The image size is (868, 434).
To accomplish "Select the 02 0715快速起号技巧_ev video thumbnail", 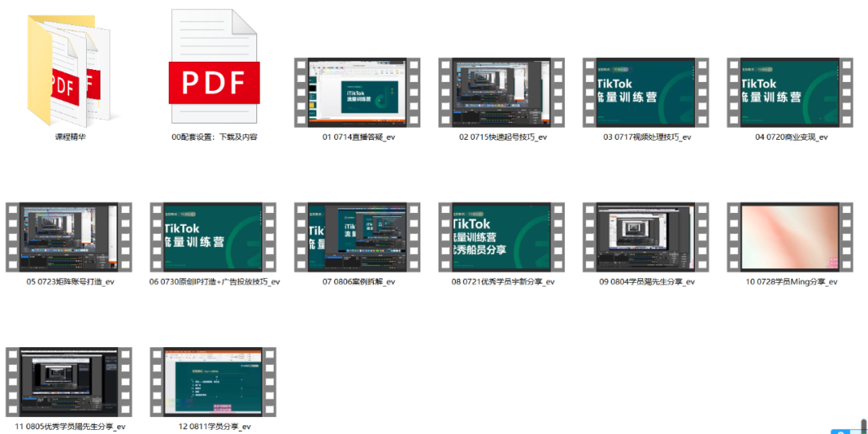I will [x=502, y=92].
